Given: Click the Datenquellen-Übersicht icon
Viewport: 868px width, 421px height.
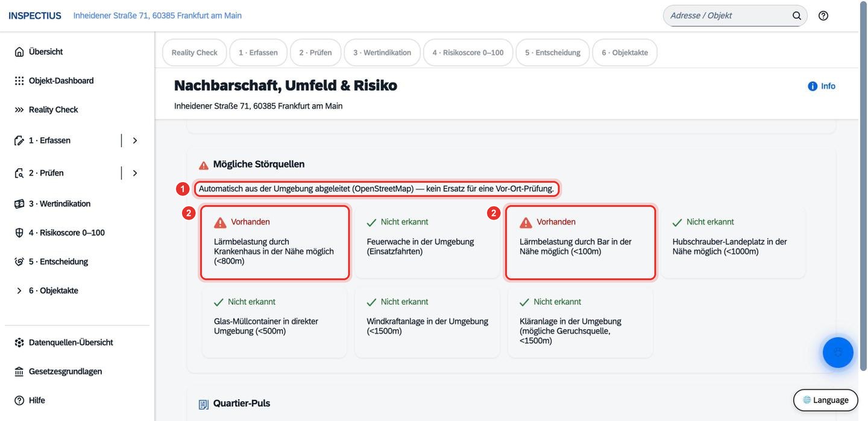Looking at the screenshot, I should point(19,343).
